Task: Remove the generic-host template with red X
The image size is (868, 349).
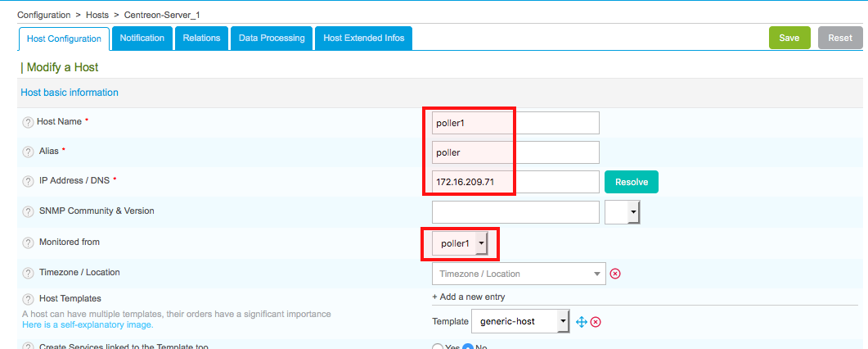Action: click(x=596, y=322)
